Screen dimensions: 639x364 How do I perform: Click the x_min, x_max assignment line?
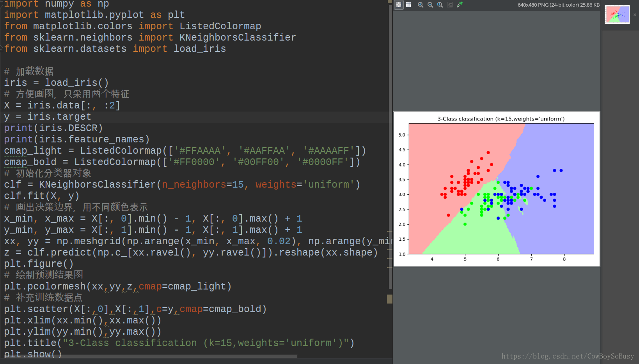pyautogui.click(x=153, y=218)
